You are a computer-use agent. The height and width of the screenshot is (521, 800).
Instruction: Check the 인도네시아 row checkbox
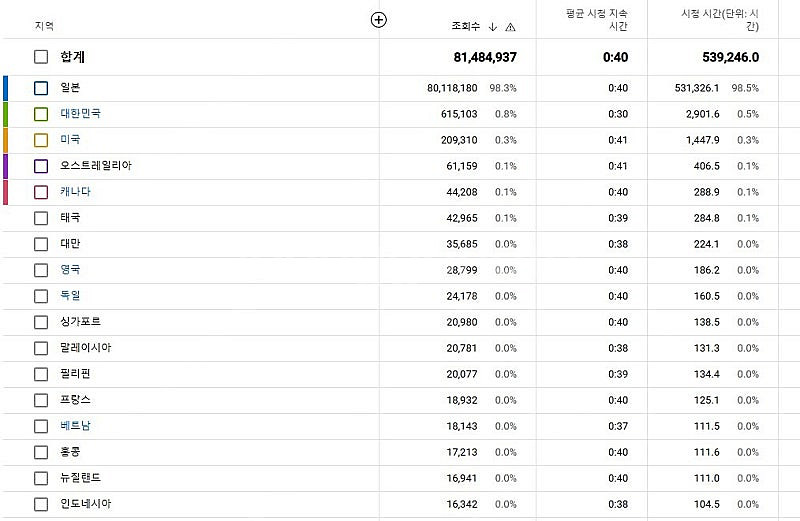[41, 504]
